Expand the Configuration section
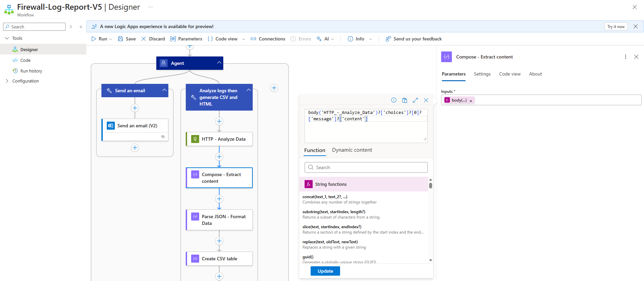644x281 pixels. point(7,81)
